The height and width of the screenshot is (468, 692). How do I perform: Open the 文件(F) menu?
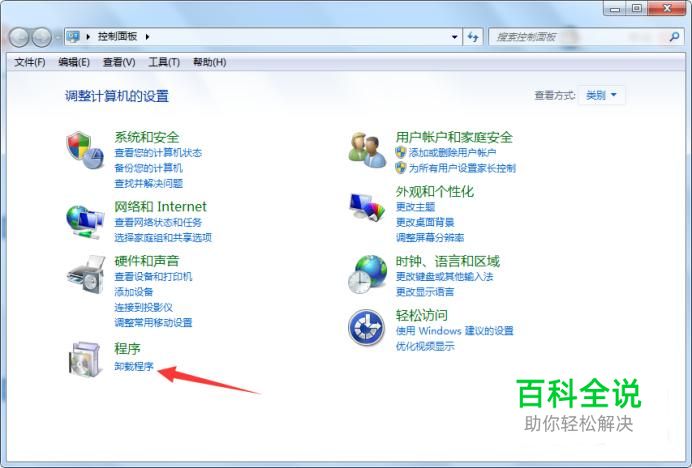(x=30, y=62)
